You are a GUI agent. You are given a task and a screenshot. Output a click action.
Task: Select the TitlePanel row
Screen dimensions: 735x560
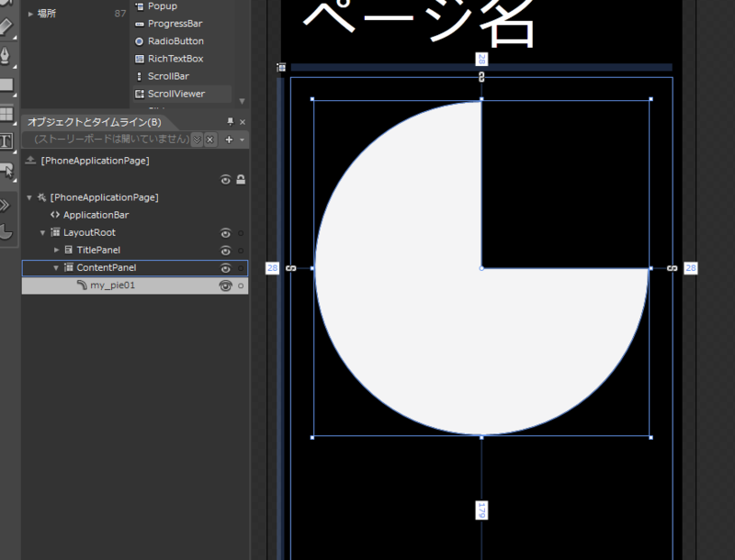click(135, 250)
